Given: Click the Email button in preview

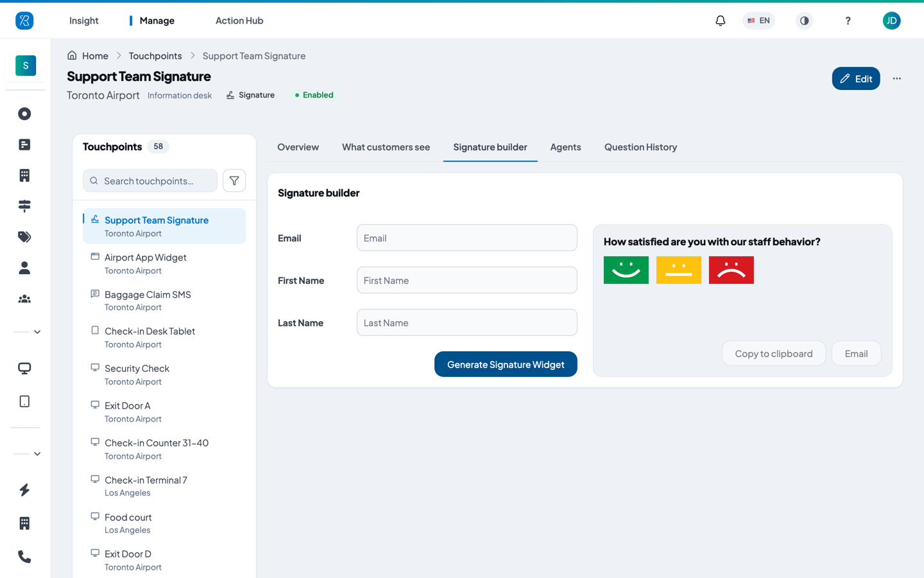Looking at the screenshot, I should (856, 353).
